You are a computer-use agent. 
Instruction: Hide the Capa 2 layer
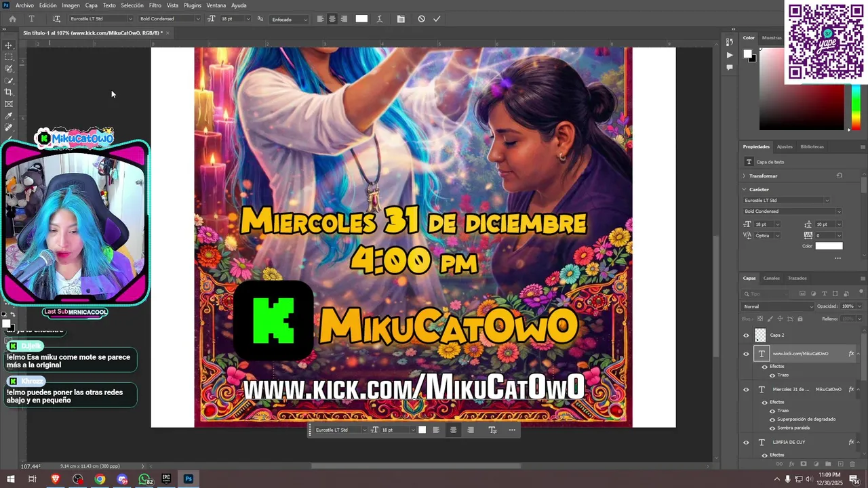pyautogui.click(x=746, y=335)
